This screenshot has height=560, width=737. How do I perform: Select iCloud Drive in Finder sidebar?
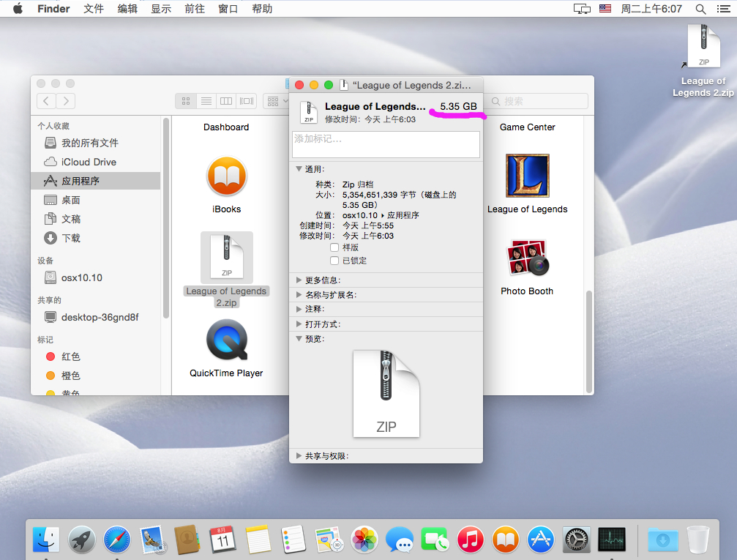click(95, 162)
